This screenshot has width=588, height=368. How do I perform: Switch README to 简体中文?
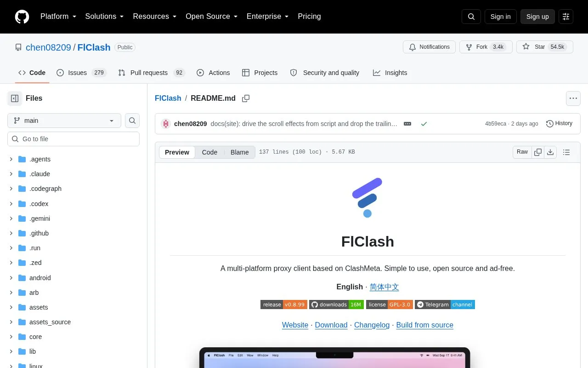384,287
